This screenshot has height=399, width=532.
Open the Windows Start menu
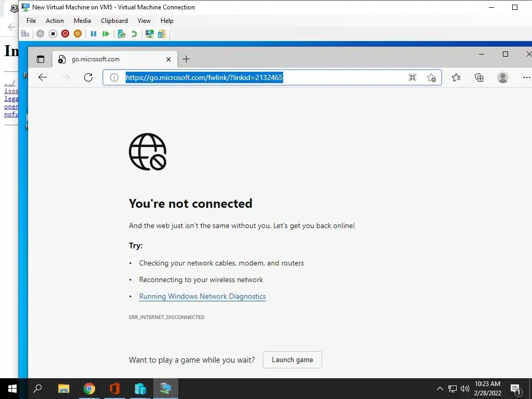pyautogui.click(x=12, y=389)
